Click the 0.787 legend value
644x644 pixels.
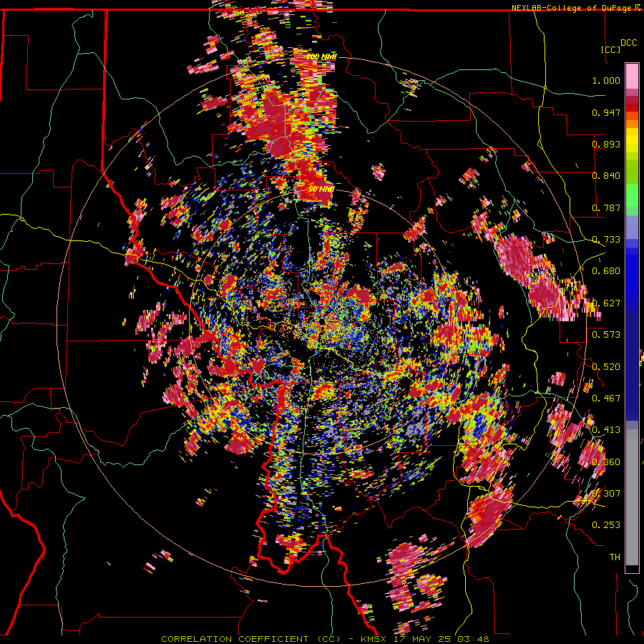tap(606, 208)
